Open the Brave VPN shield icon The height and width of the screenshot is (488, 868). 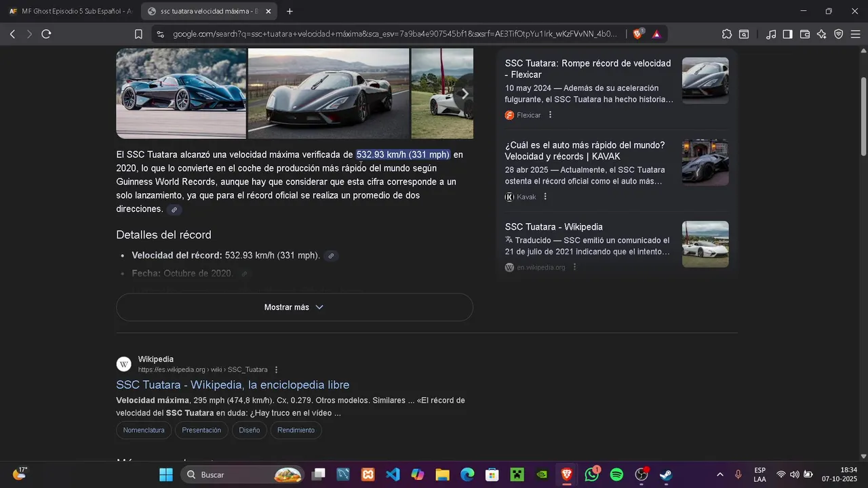tap(839, 34)
